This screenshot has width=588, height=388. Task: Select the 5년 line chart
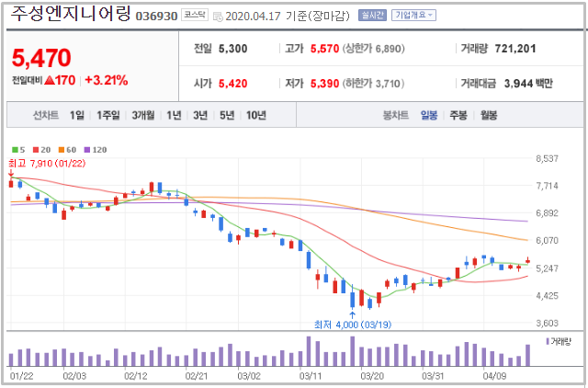click(227, 115)
